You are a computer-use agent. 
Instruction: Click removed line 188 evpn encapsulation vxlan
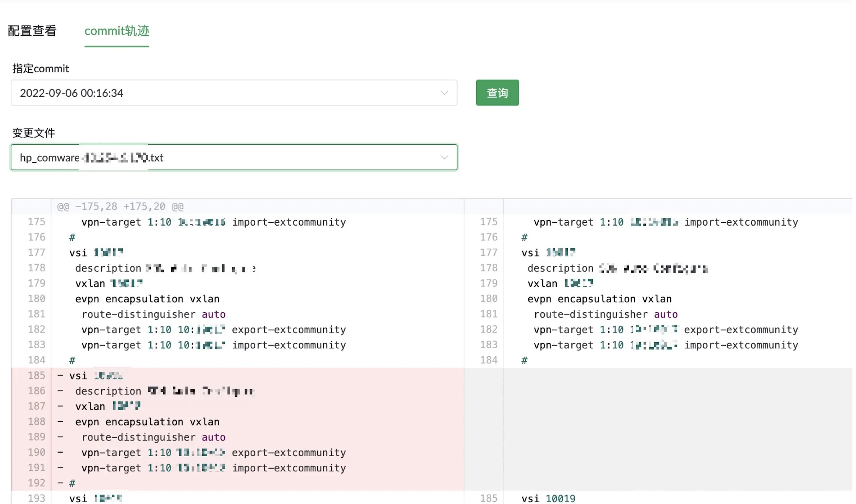[147, 422]
